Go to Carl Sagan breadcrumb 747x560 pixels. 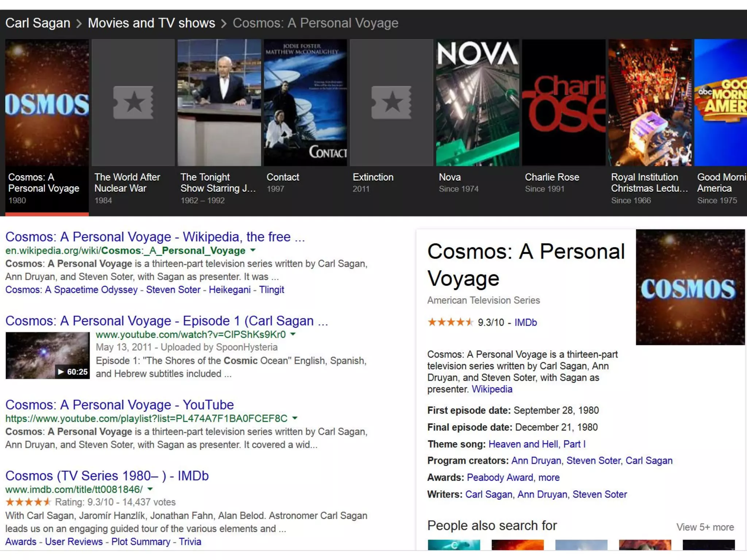point(38,23)
